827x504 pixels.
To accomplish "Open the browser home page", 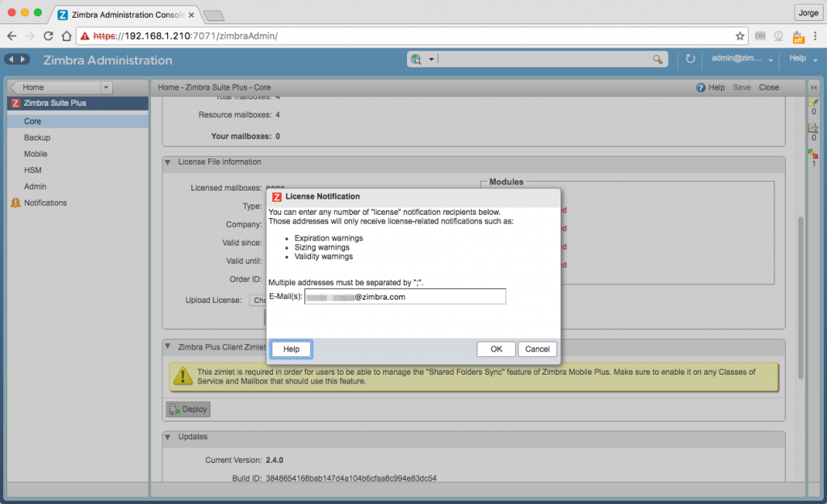I will click(66, 36).
